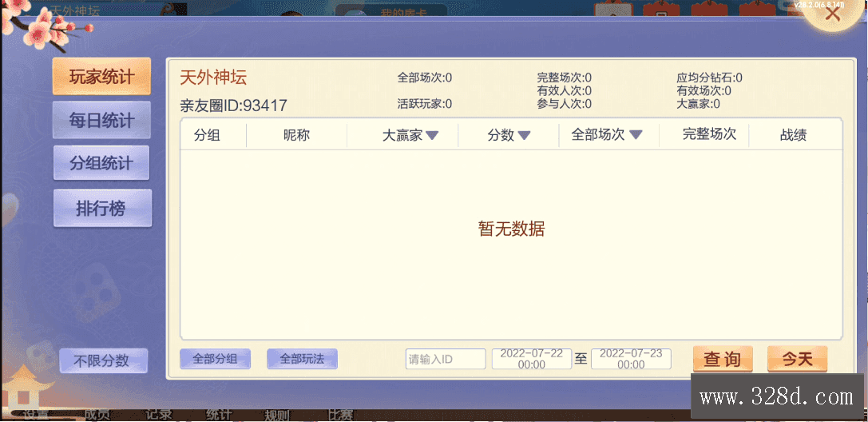The image size is (868, 422).
Task: Click the 昵称 column header
Action: 296,135
